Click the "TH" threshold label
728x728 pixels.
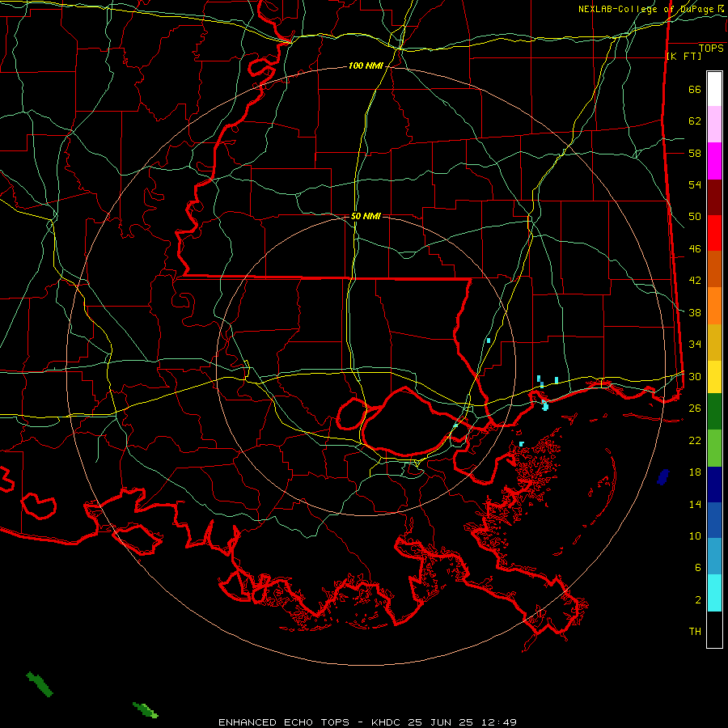click(x=695, y=632)
